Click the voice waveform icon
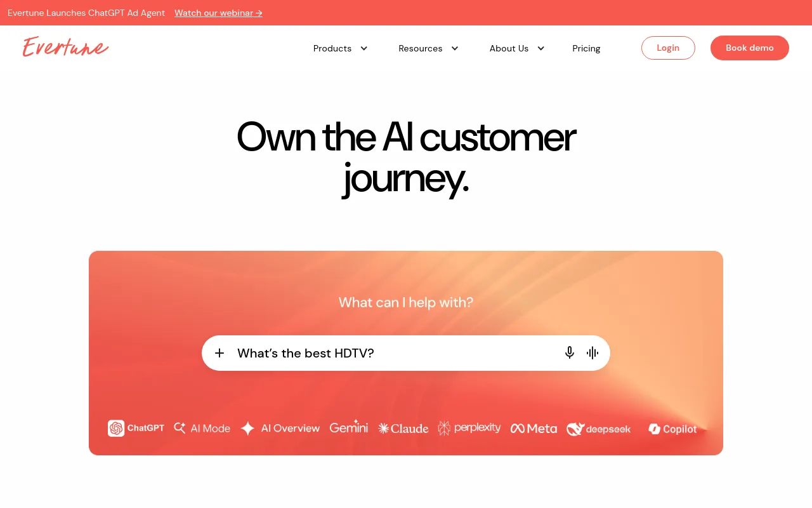The image size is (812, 508). [x=593, y=353]
